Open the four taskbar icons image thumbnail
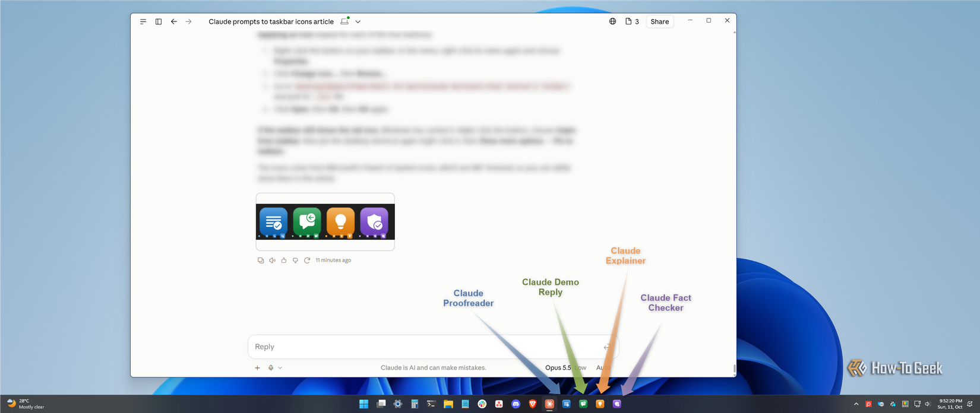Viewport: 980px width, 413px height. (325, 222)
